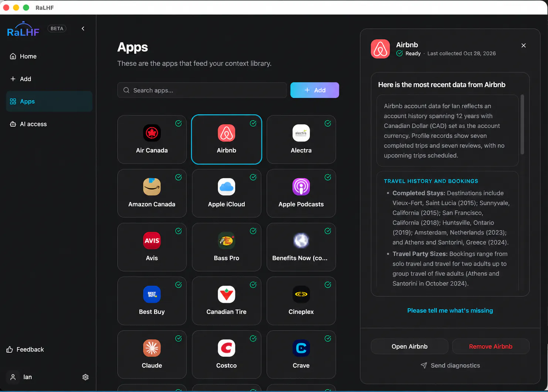
Task: Click the BETA badge
Action: click(x=57, y=28)
